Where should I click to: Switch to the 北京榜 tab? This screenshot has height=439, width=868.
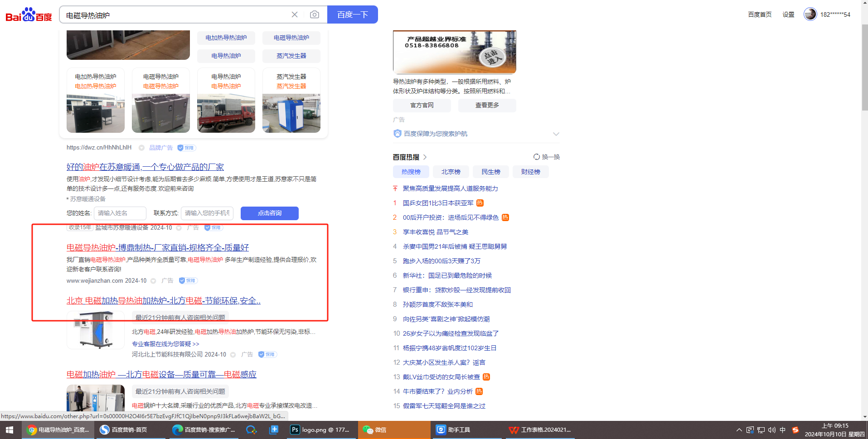[451, 172]
